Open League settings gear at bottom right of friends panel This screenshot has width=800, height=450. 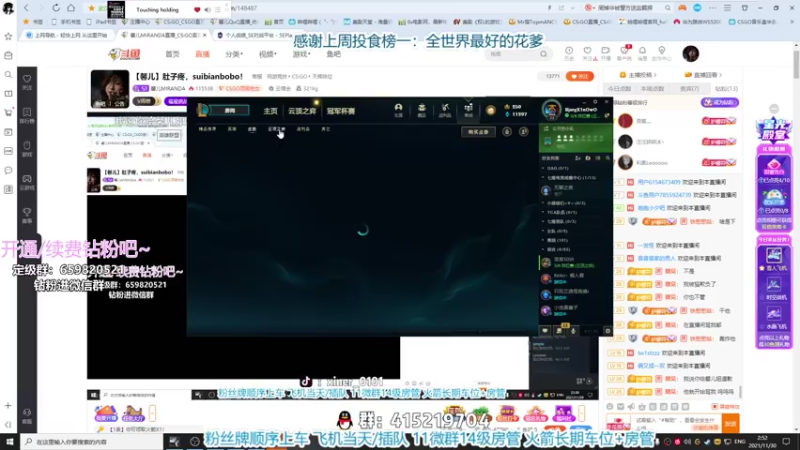click(x=608, y=331)
